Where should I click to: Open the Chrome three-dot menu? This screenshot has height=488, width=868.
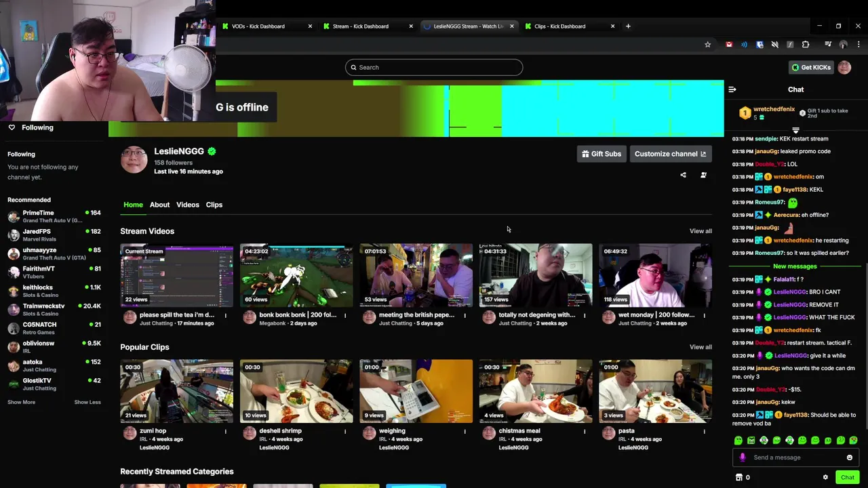coord(859,45)
